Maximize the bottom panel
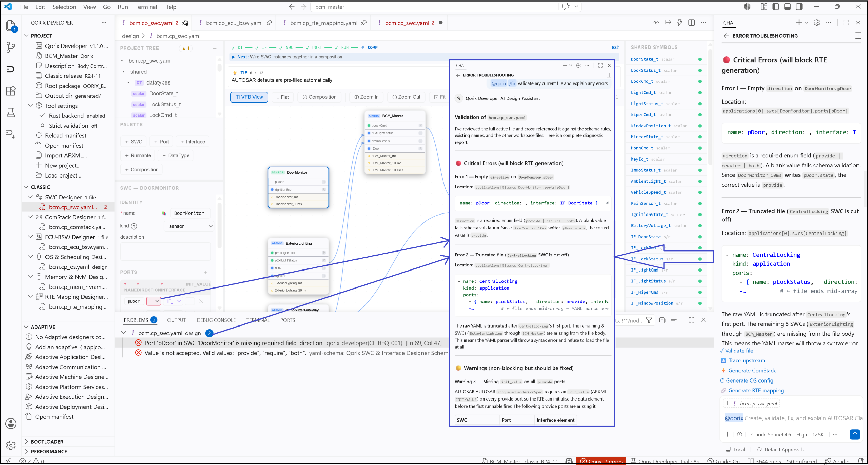The width and height of the screenshot is (868, 465). (x=692, y=320)
